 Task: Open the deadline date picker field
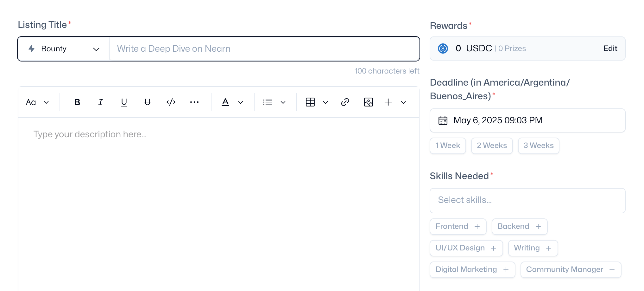pos(527,120)
